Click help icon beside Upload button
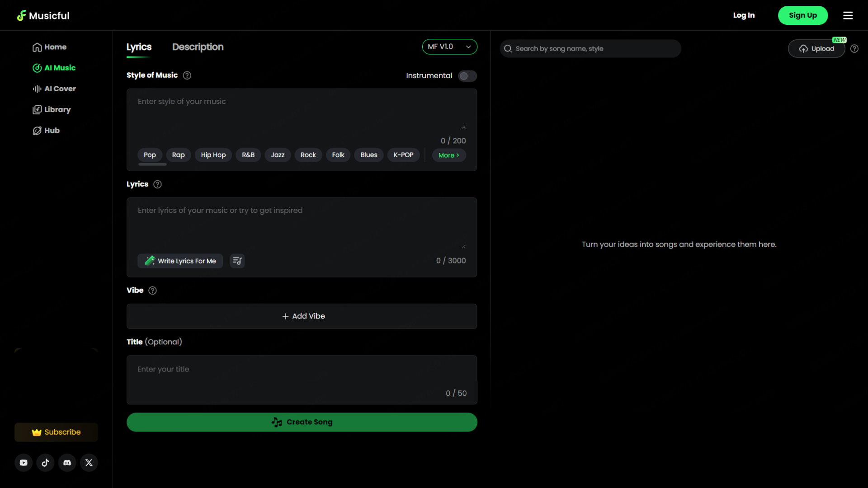The width and height of the screenshot is (868, 488). (854, 49)
